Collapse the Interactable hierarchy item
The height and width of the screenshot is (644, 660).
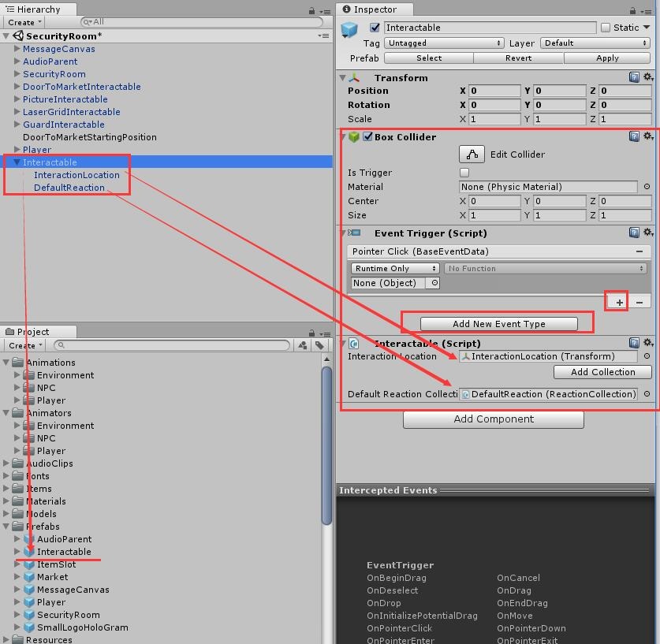(x=17, y=162)
